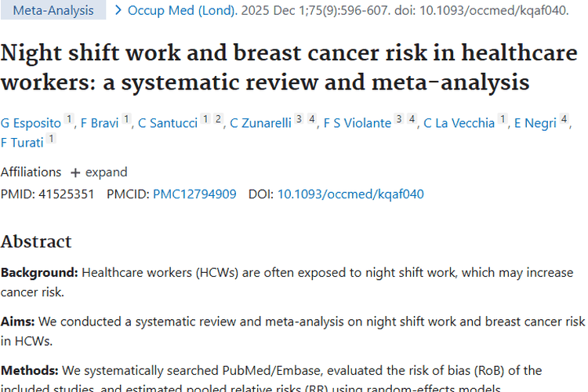Select author F Bravi
Image resolution: width=588 pixels, height=392 pixels.
pyautogui.click(x=99, y=123)
